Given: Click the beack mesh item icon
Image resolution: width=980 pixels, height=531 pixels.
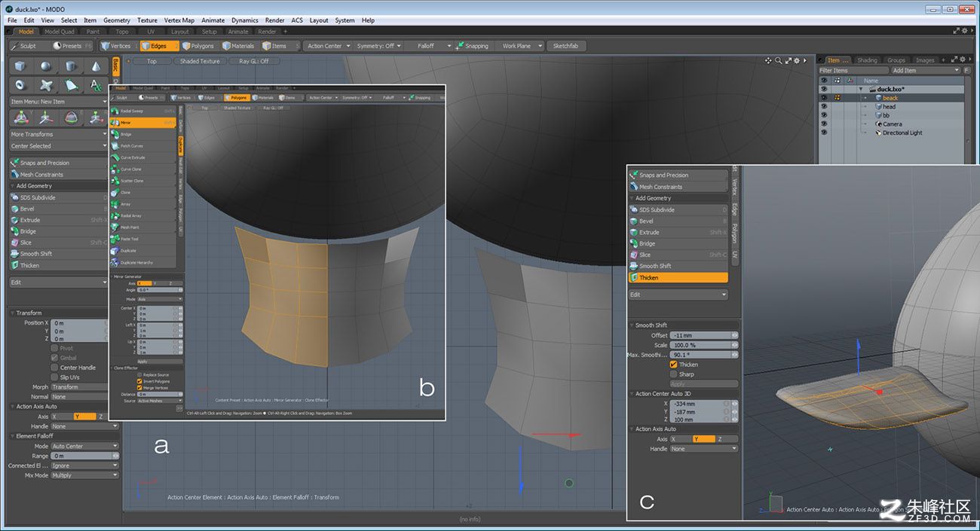Looking at the screenshot, I should (x=878, y=98).
